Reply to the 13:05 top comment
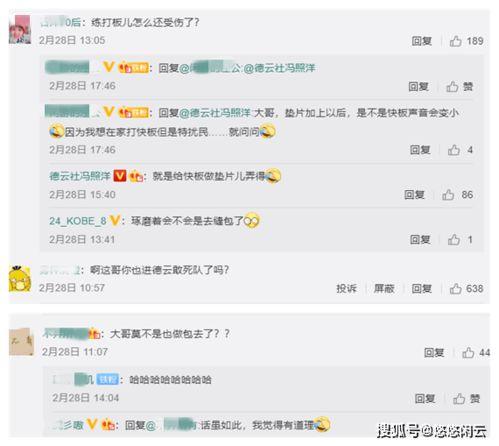Image resolution: width=499 pixels, height=446 pixels. click(x=422, y=41)
